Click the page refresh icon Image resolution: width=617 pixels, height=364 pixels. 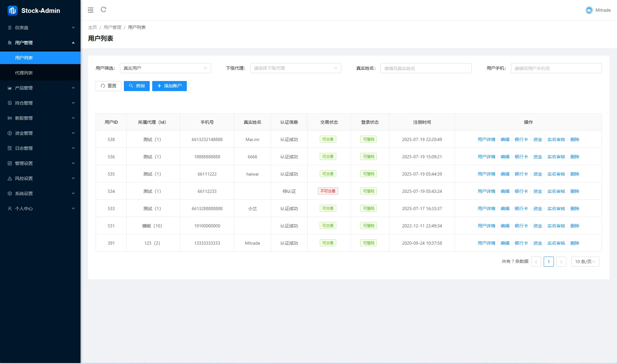(x=103, y=10)
